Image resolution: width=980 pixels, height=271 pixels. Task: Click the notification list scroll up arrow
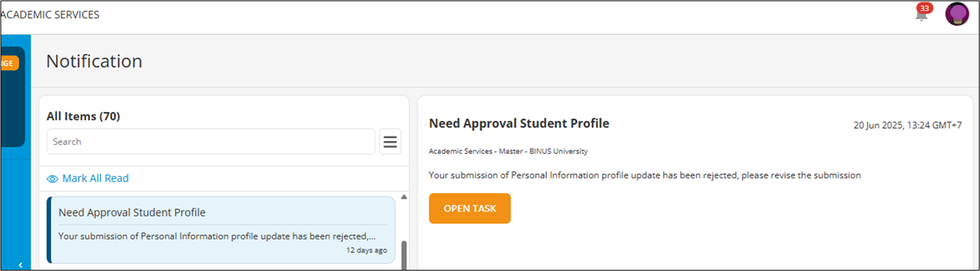(404, 197)
